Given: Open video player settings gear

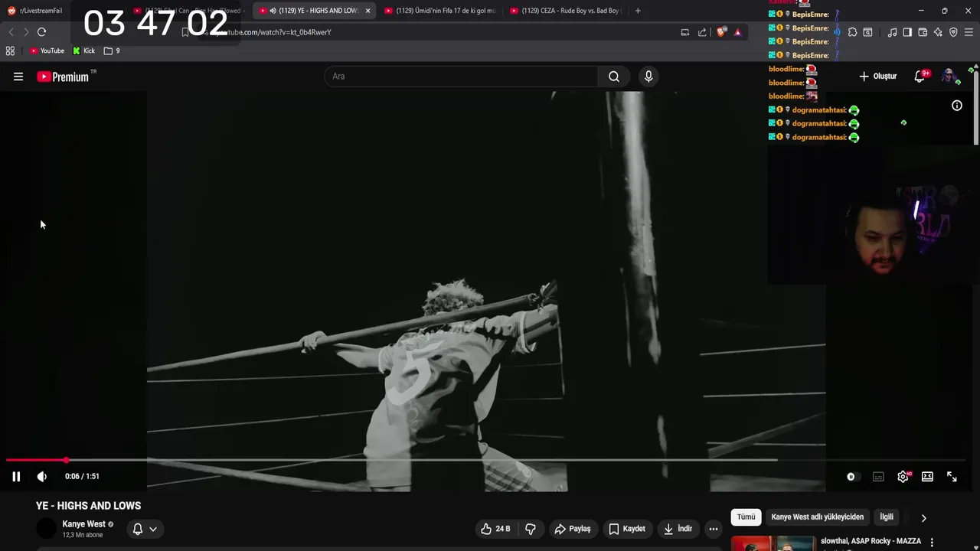Looking at the screenshot, I should point(903,477).
